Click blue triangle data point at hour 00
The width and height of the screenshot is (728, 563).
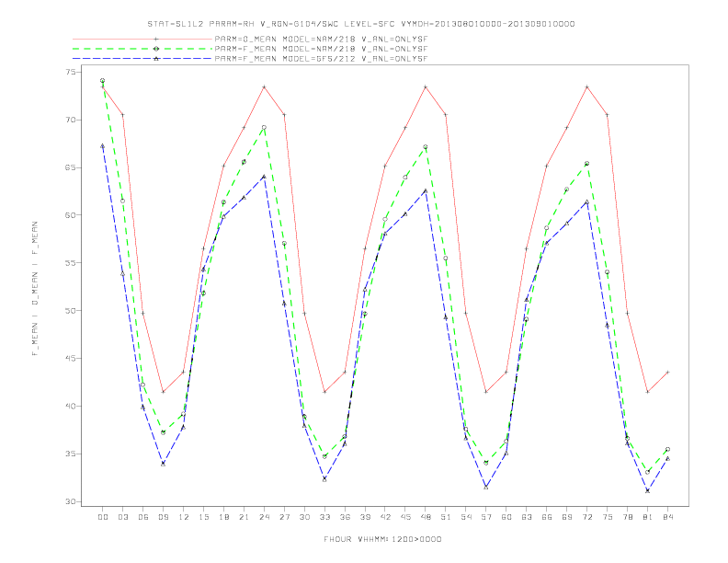click(x=103, y=146)
